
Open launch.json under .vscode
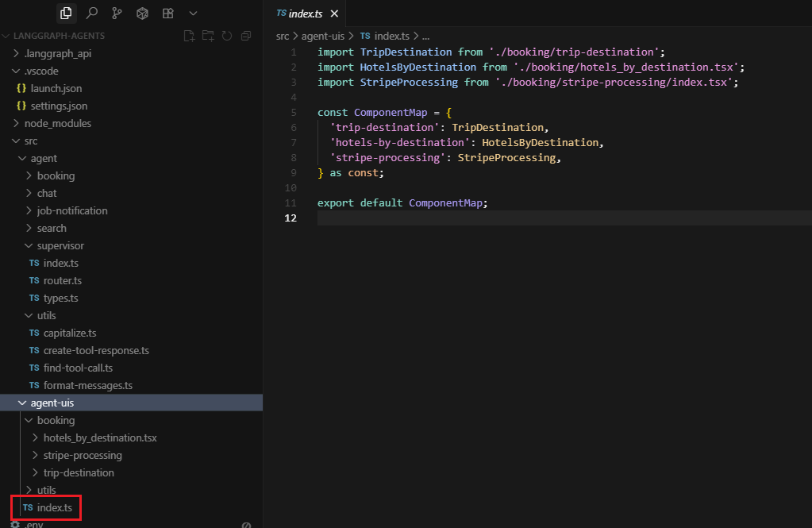point(56,88)
